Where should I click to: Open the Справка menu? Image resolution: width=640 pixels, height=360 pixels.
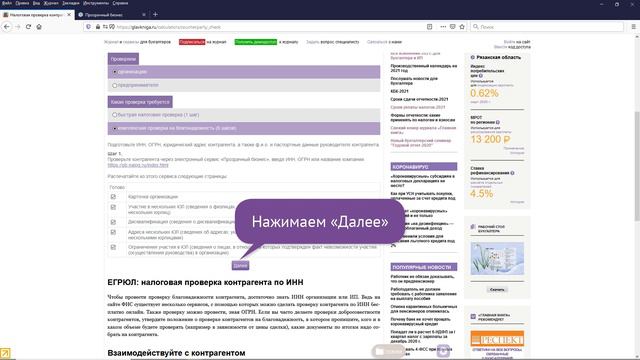pyautogui.click(x=120, y=3)
